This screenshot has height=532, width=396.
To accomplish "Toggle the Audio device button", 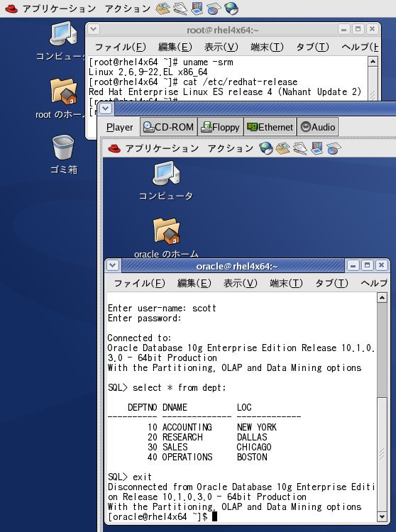I will click(318, 127).
